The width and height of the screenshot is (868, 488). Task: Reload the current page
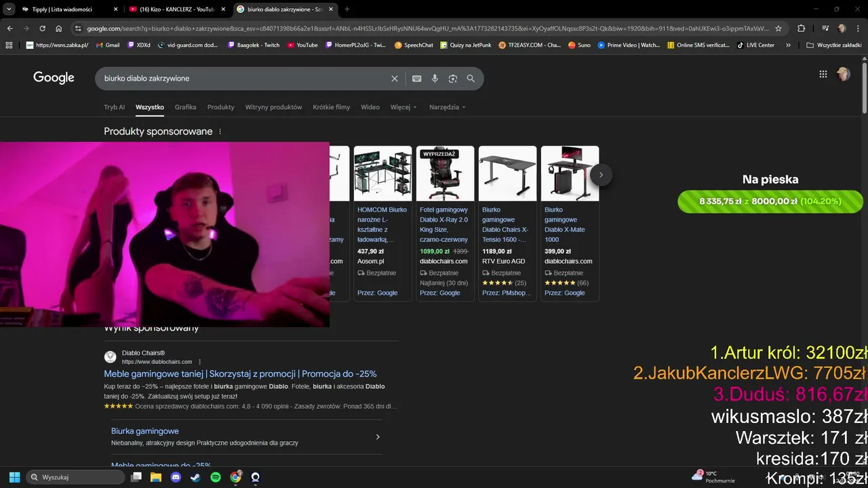(42, 28)
